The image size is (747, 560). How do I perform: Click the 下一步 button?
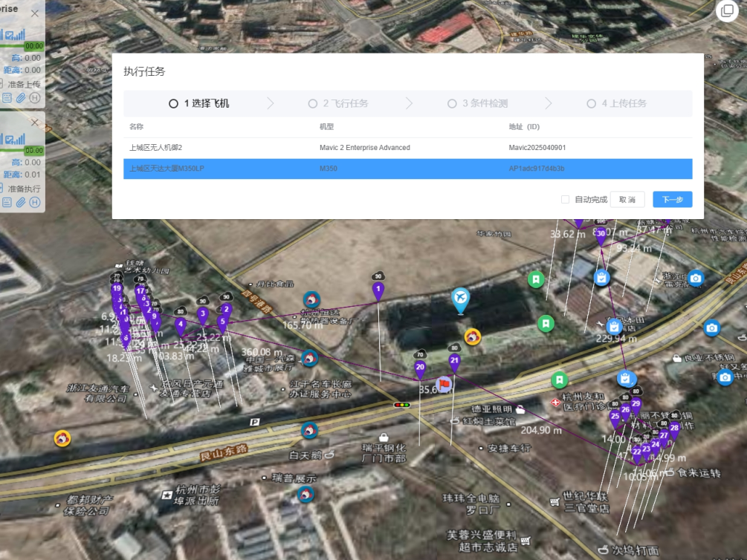click(x=672, y=200)
